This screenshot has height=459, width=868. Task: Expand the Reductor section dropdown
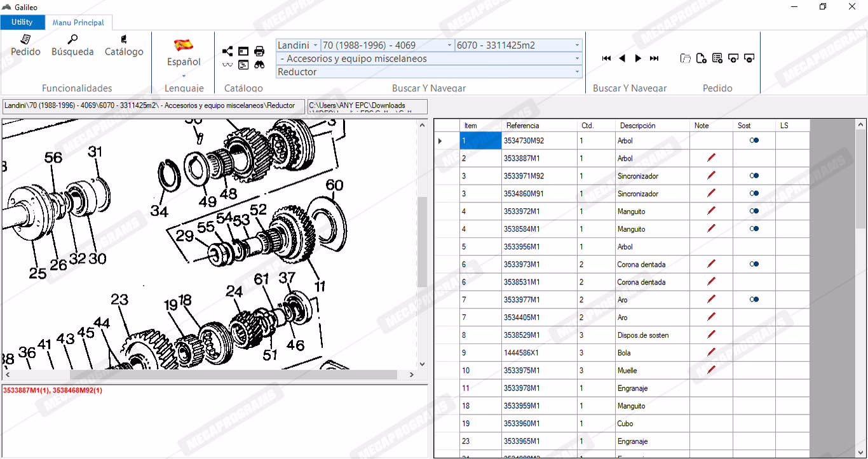click(577, 72)
